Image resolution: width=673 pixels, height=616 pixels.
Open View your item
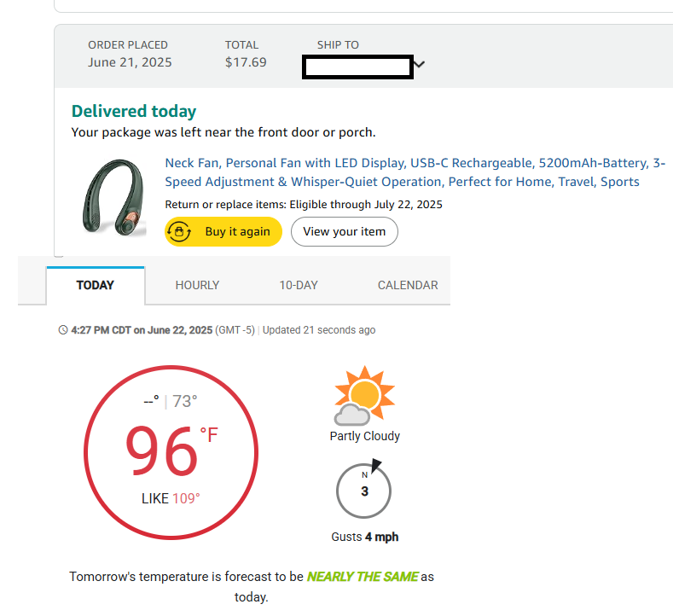point(345,232)
